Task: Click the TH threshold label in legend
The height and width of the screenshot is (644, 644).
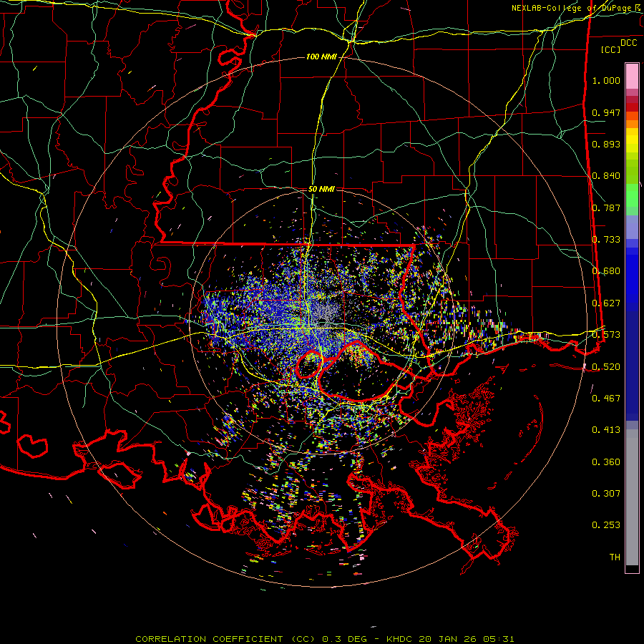Action: [x=615, y=557]
